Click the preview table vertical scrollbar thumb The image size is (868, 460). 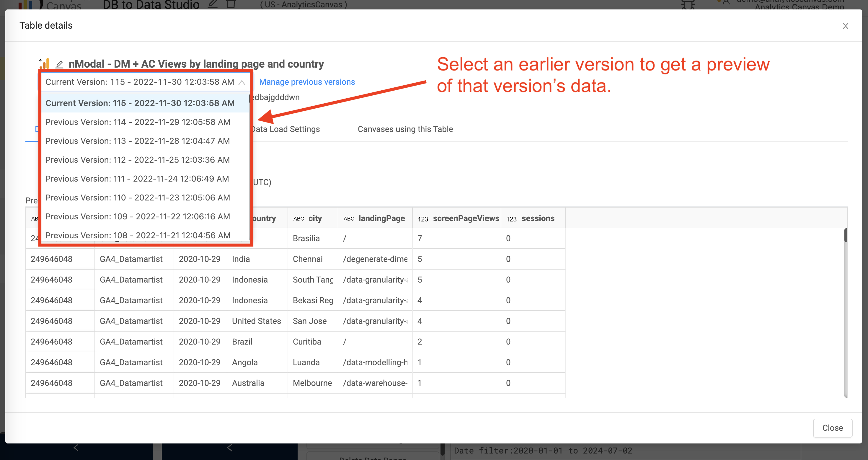tap(846, 235)
